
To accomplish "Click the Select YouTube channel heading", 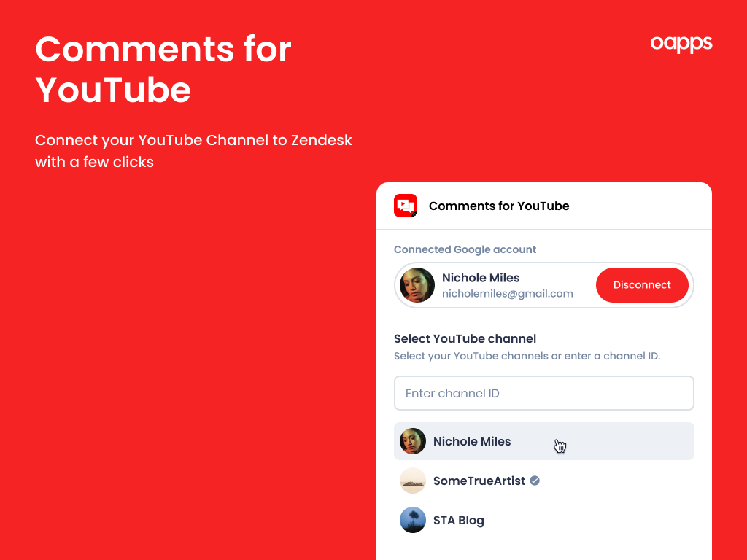I will click(465, 338).
